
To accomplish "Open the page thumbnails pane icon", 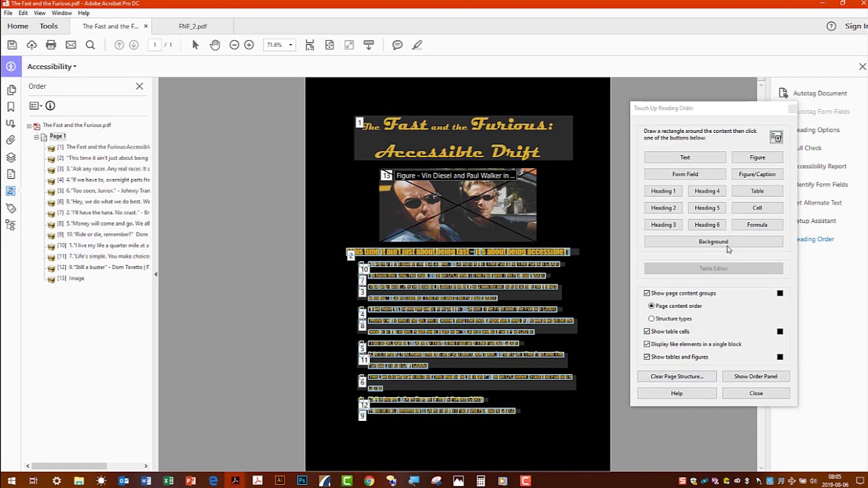I will click(x=11, y=89).
